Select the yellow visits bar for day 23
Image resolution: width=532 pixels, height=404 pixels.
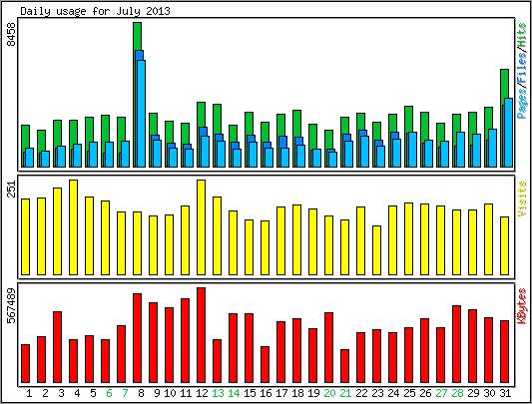click(x=376, y=250)
